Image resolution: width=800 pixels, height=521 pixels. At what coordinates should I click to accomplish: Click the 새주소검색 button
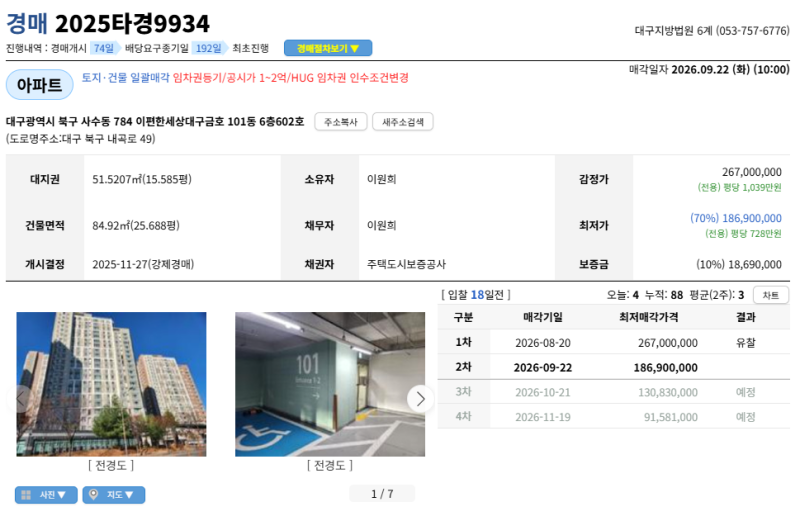click(403, 122)
